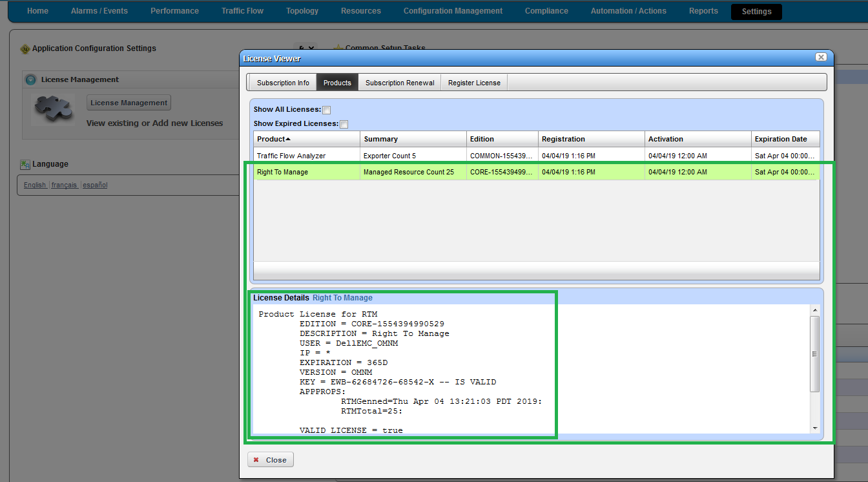Open the Topology menu

302,10
